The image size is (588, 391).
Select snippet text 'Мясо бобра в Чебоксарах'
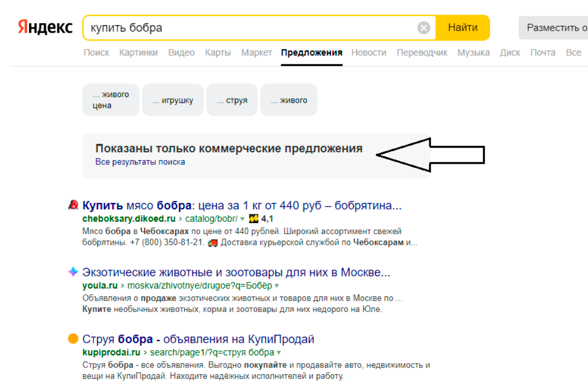[136, 231]
